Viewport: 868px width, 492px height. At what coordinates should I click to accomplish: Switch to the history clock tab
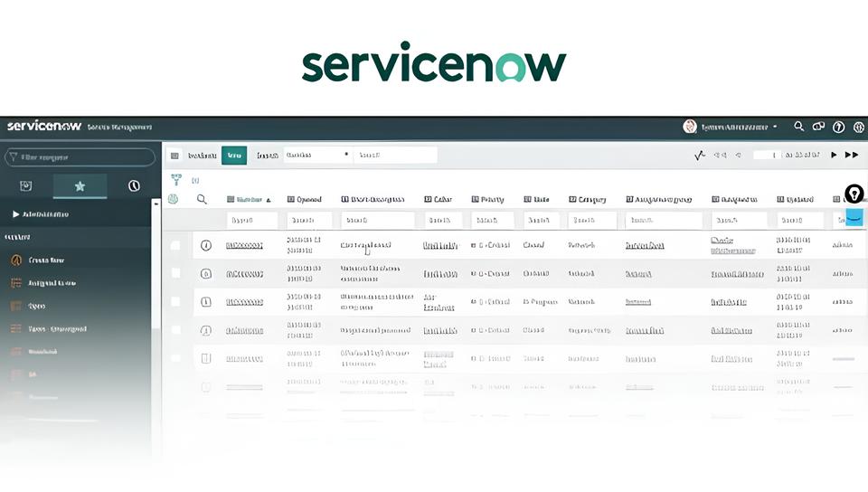[134, 186]
